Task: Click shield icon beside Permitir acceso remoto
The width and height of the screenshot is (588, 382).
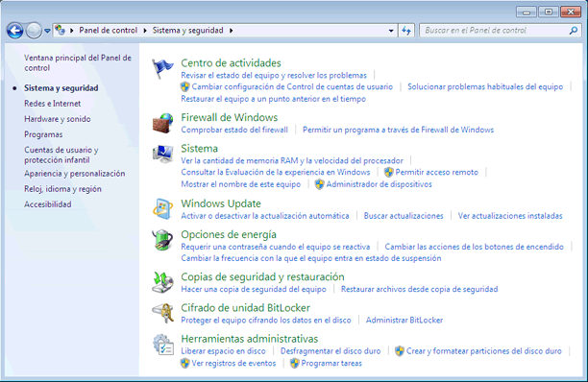Action: click(389, 172)
